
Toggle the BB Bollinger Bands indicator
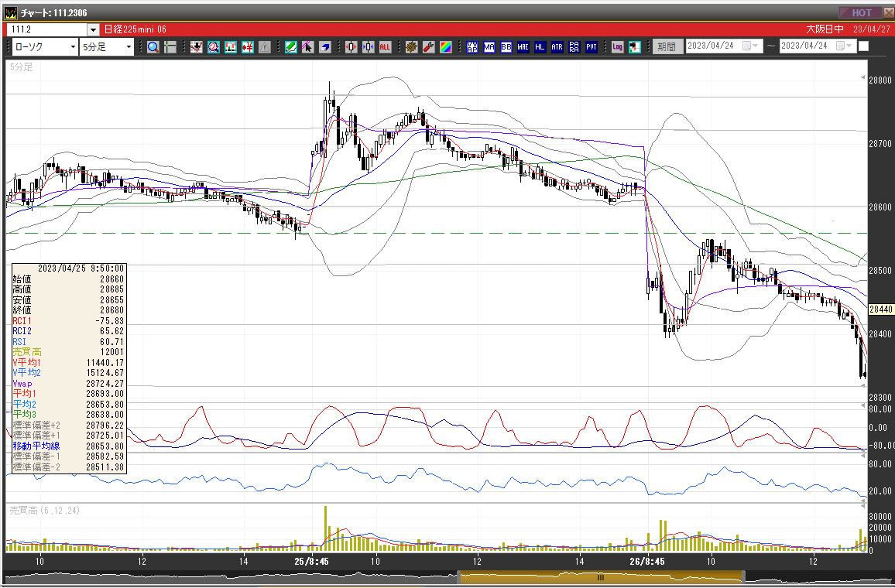(506, 47)
